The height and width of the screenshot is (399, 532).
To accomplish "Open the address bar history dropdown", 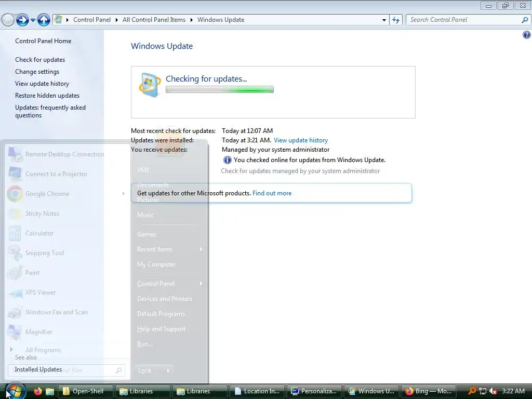I will [x=384, y=20].
